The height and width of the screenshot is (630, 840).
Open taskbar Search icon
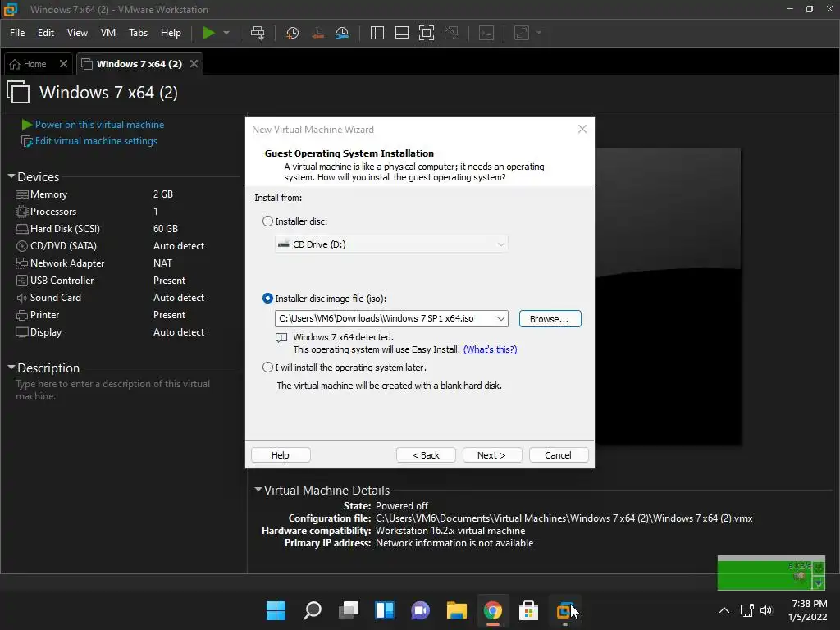coord(313,610)
